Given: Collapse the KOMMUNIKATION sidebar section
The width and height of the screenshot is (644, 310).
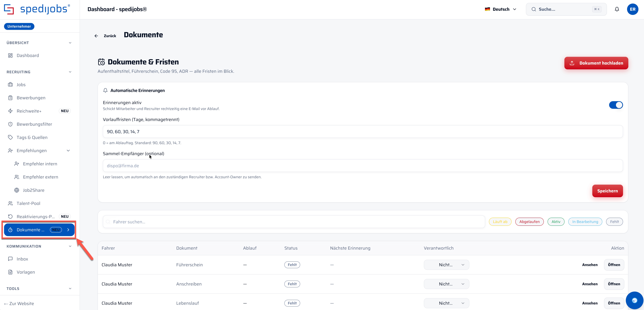Looking at the screenshot, I should point(70,246).
